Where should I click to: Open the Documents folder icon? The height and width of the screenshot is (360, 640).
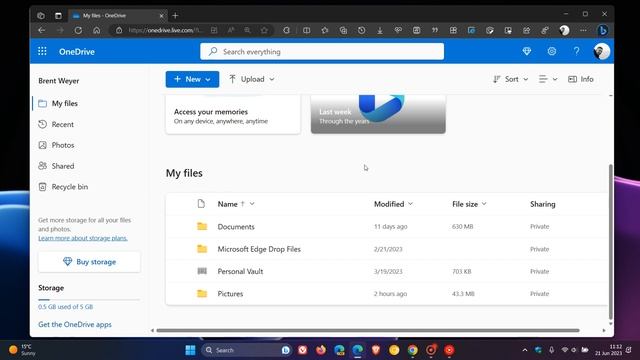pos(202,226)
